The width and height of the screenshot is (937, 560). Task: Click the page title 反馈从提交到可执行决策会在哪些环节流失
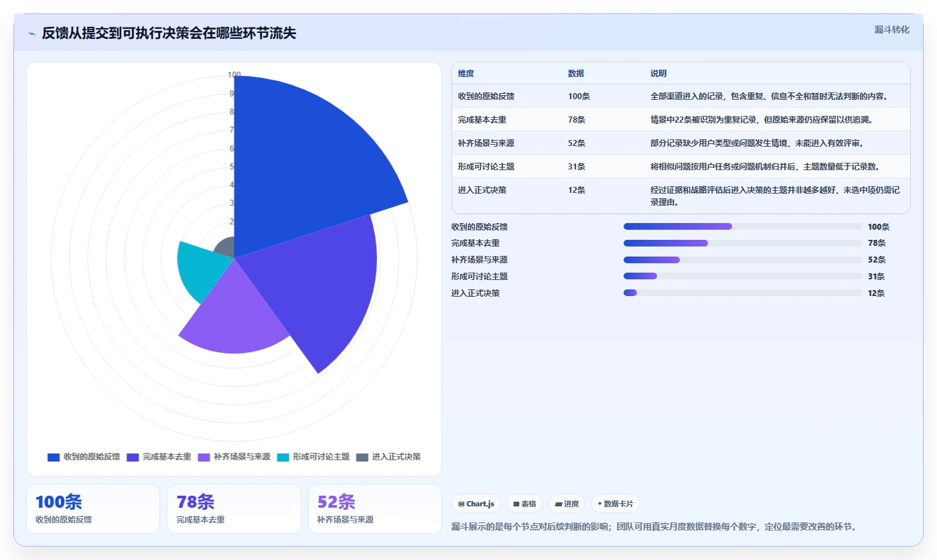pyautogui.click(x=169, y=33)
